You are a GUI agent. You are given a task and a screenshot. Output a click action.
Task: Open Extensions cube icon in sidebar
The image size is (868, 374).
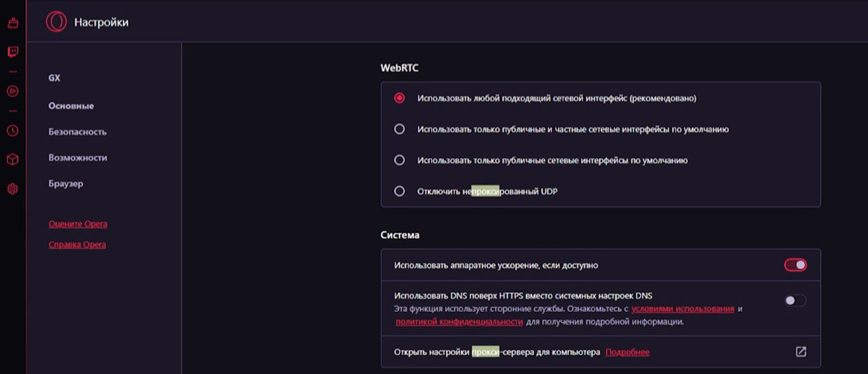coord(12,160)
